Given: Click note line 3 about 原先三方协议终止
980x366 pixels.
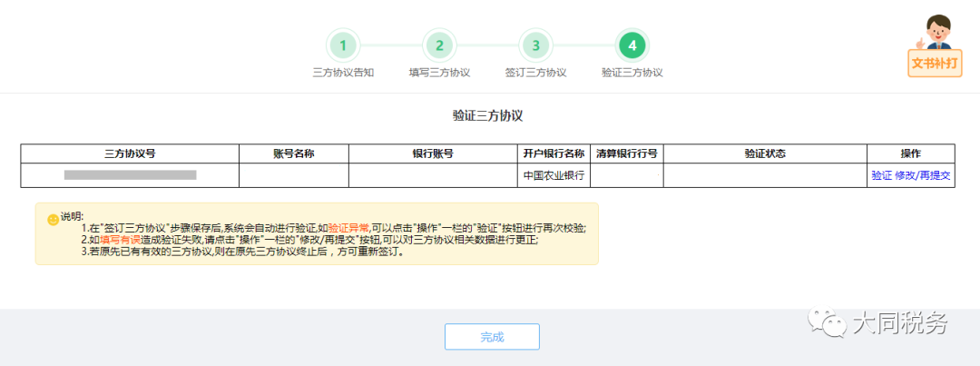Looking at the screenshot, I should tap(243, 252).
